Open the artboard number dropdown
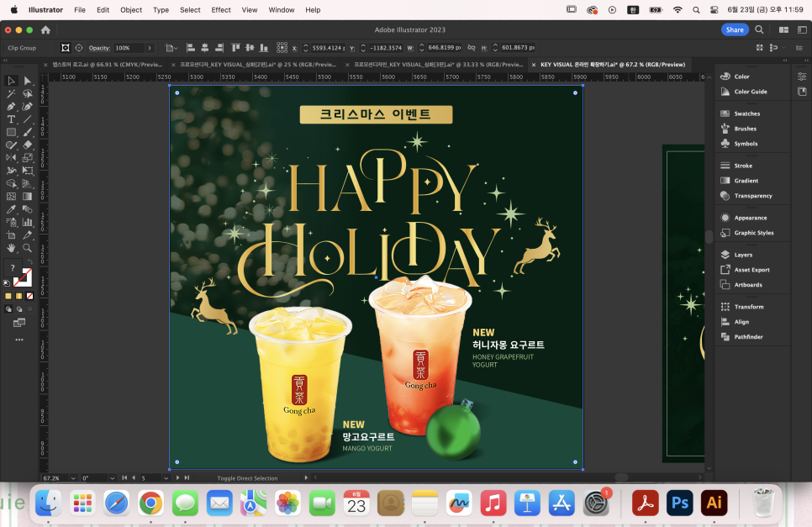Viewport: 812px width, 527px height. tap(166, 477)
